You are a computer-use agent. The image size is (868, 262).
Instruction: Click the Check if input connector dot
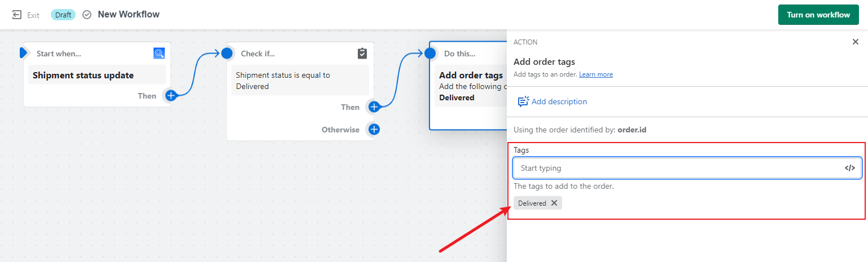click(227, 54)
